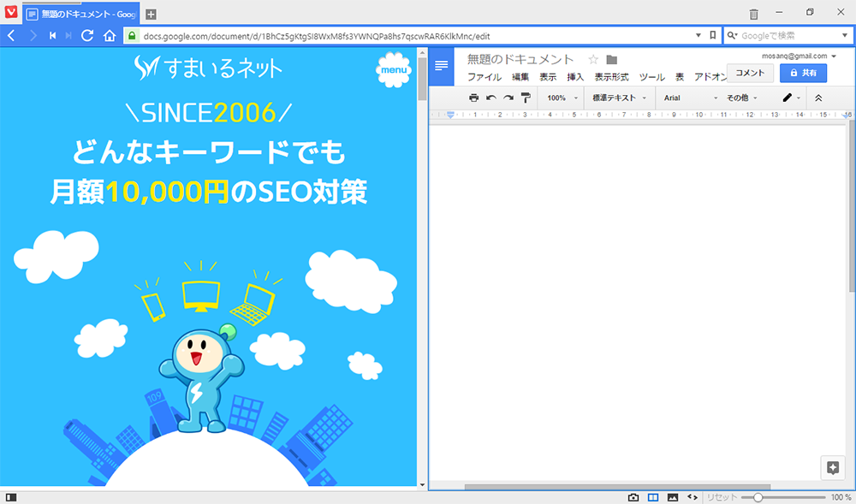This screenshot has width=856, height=504.
Task: Open the Google Docs home menu icon
Action: [441, 66]
